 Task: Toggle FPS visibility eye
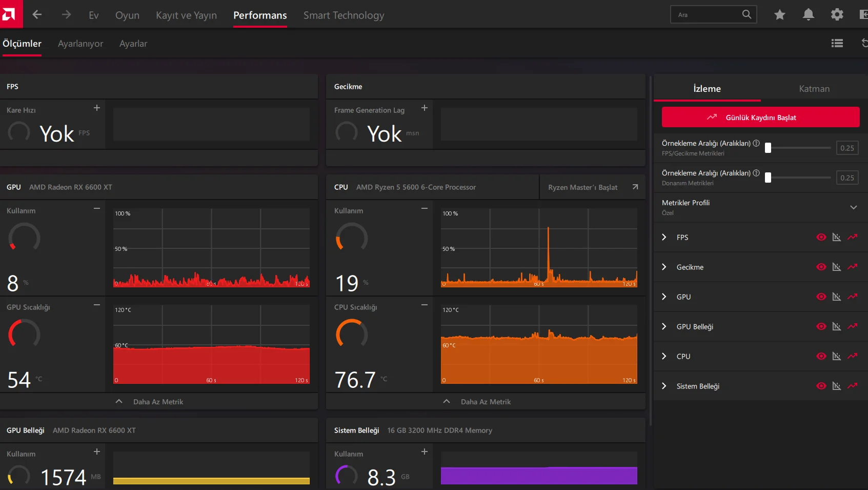tap(821, 237)
